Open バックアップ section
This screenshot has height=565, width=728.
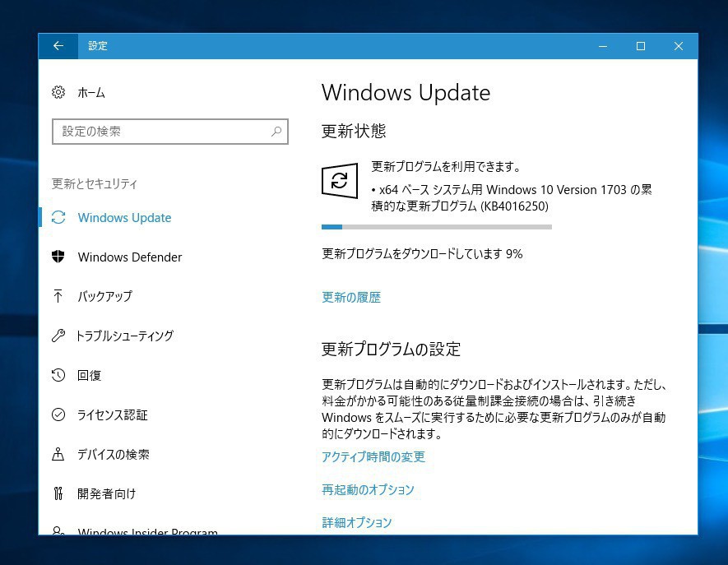(x=105, y=296)
